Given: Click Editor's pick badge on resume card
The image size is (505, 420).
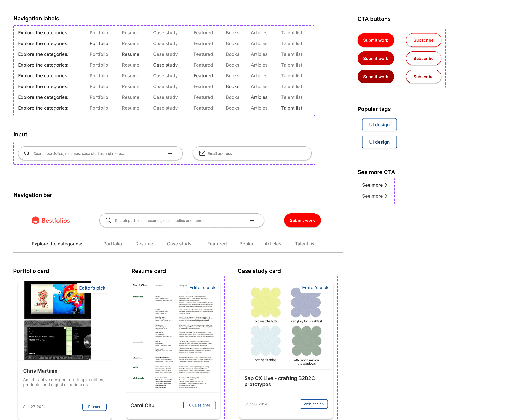Looking at the screenshot, I should 202,287.
